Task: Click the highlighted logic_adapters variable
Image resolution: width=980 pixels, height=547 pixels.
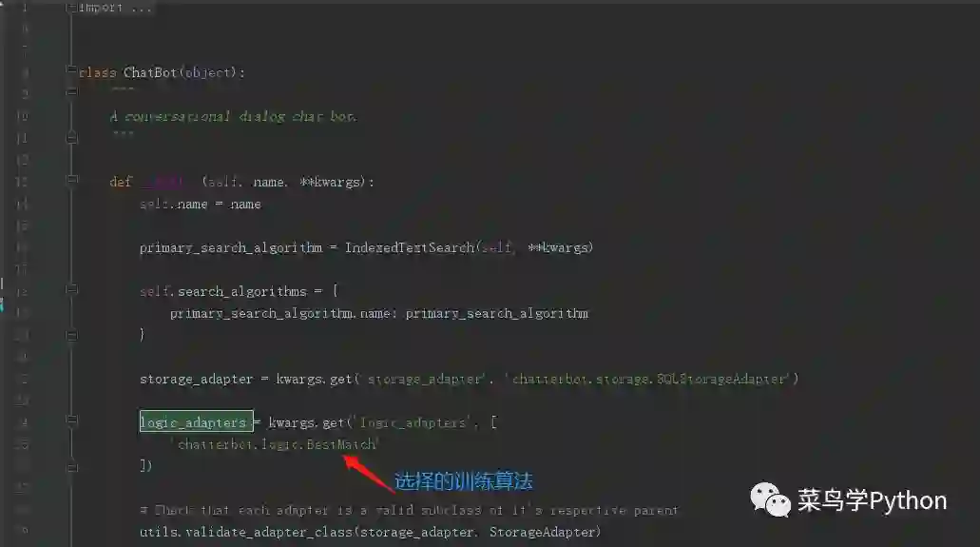Action: tap(196, 421)
